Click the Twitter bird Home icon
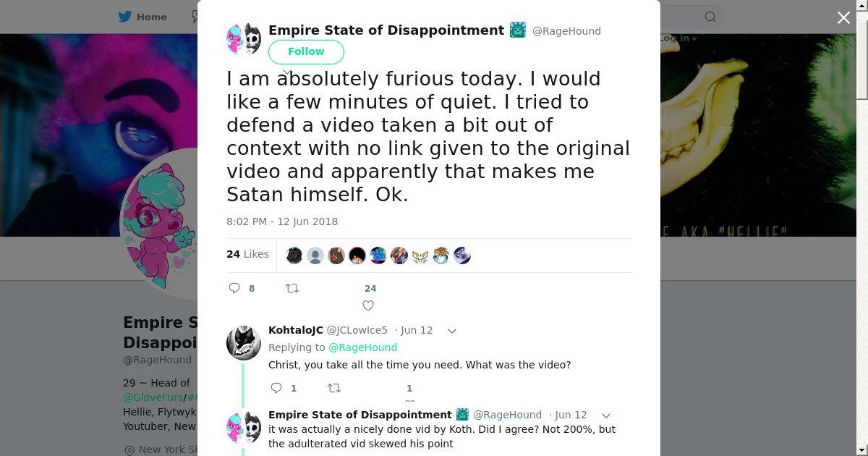 click(x=125, y=17)
